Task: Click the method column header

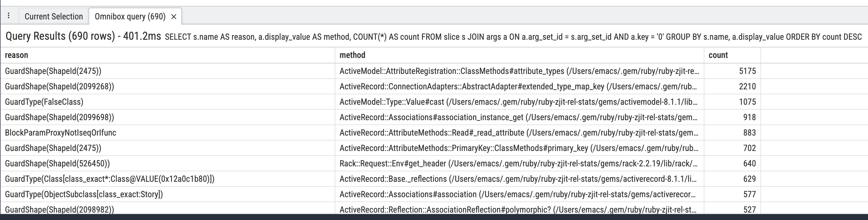Action: tap(352, 55)
